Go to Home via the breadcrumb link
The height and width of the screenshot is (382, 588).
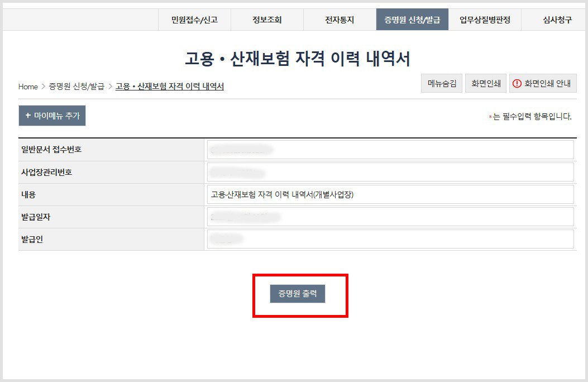tap(28, 87)
